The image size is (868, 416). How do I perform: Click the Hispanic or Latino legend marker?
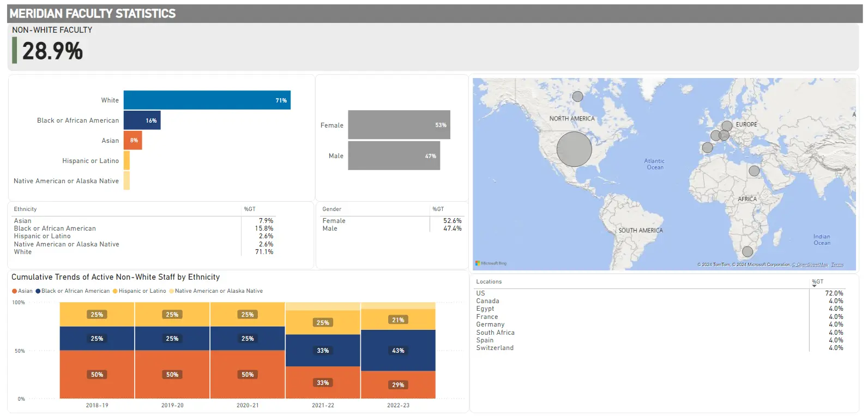115,291
